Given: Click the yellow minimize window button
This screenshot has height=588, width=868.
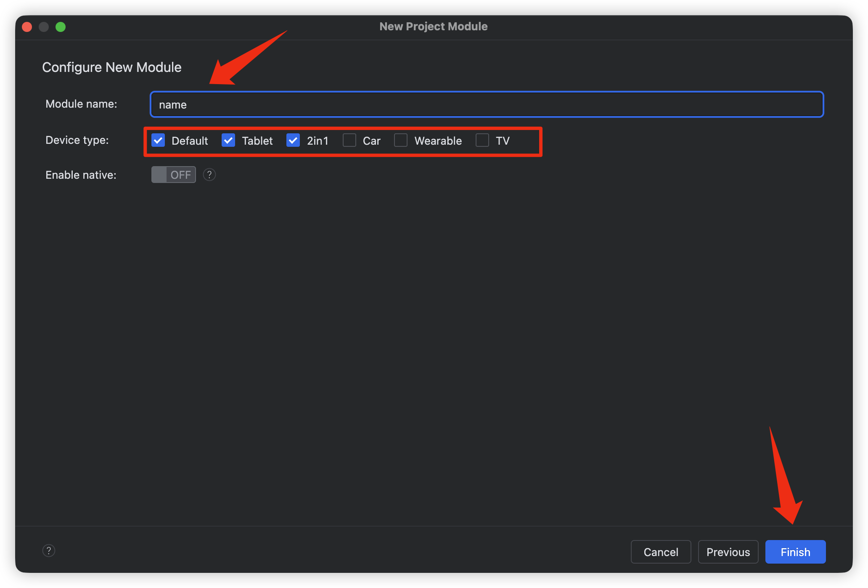Looking at the screenshot, I should 44,27.
